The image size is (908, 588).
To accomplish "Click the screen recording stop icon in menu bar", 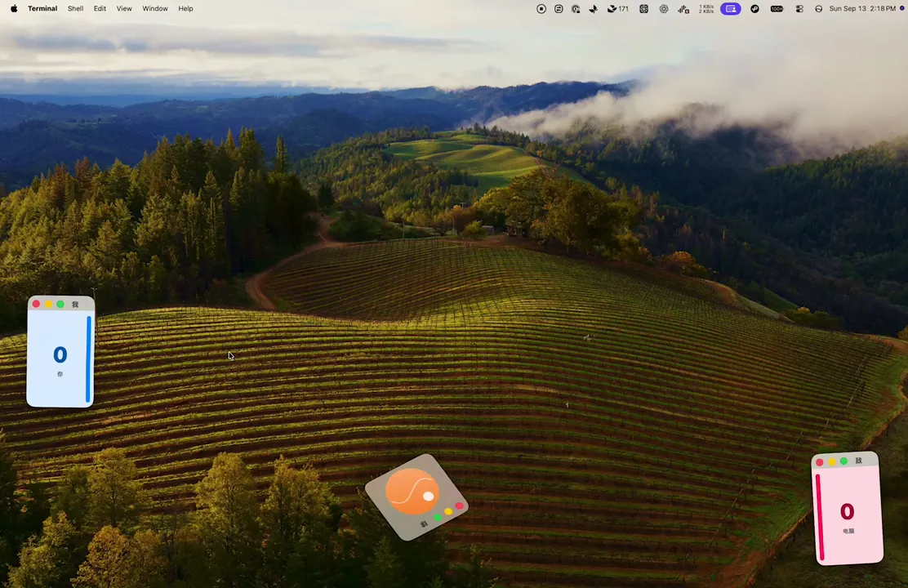I will (x=541, y=9).
